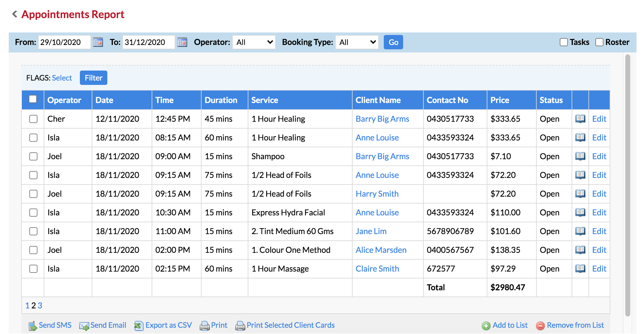Go back using the arrow beside Appointments Report

[x=15, y=14]
